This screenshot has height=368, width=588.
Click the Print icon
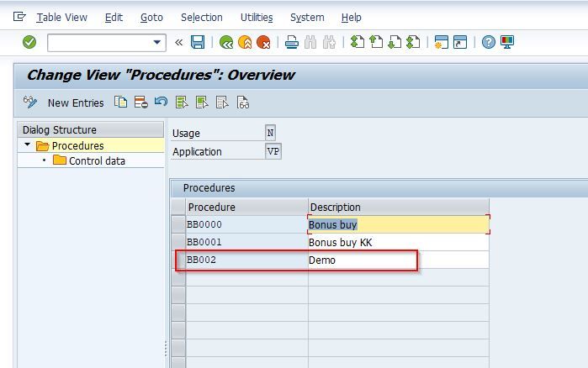(x=292, y=42)
